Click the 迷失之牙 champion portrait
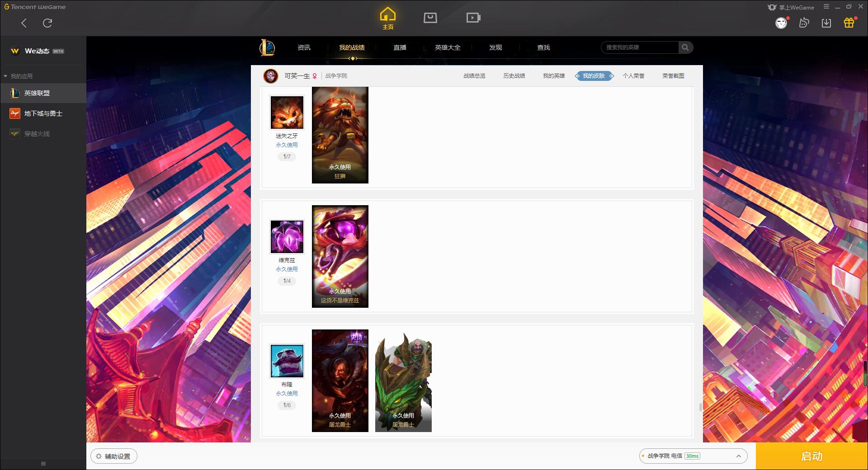Screen dimensions: 868x470 coord(287,113)
